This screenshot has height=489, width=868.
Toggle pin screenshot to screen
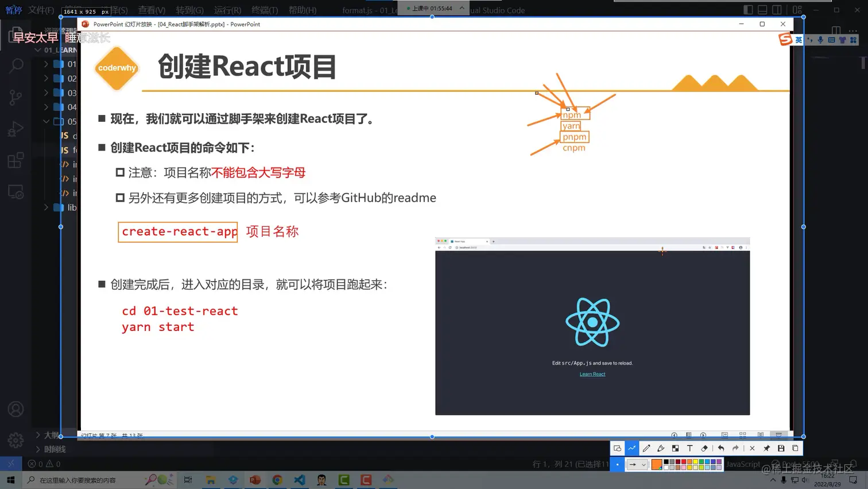click(x=766, y=448)
